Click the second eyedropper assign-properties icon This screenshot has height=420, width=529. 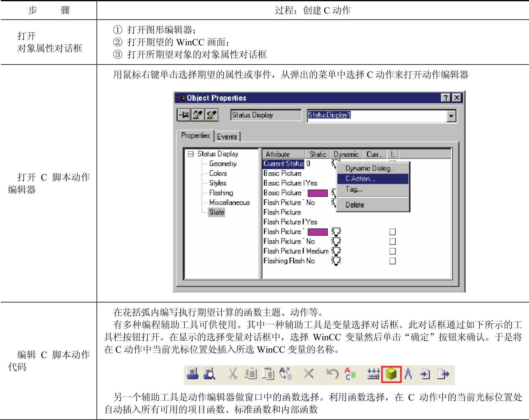click(x=212, y=115)
